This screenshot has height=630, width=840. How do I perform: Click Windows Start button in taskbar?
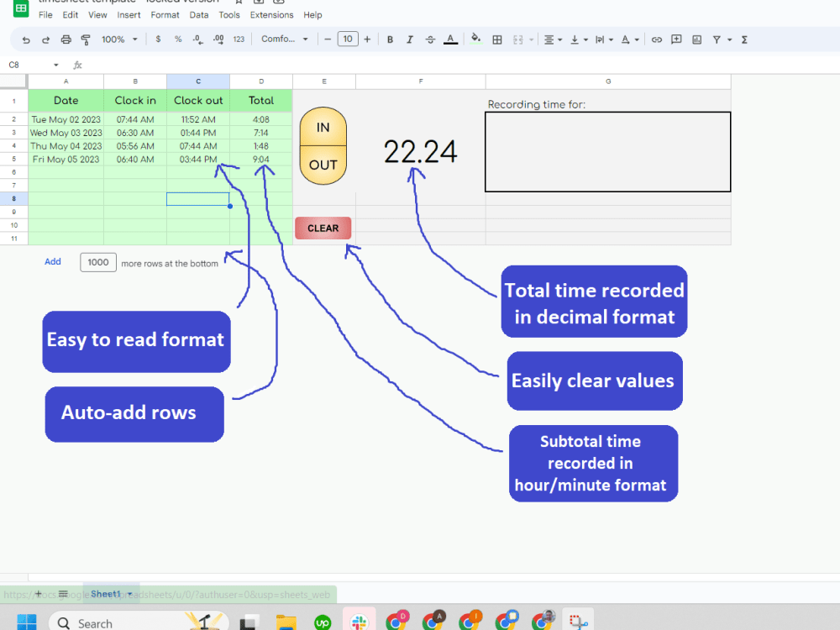click(x=27, y=622)
